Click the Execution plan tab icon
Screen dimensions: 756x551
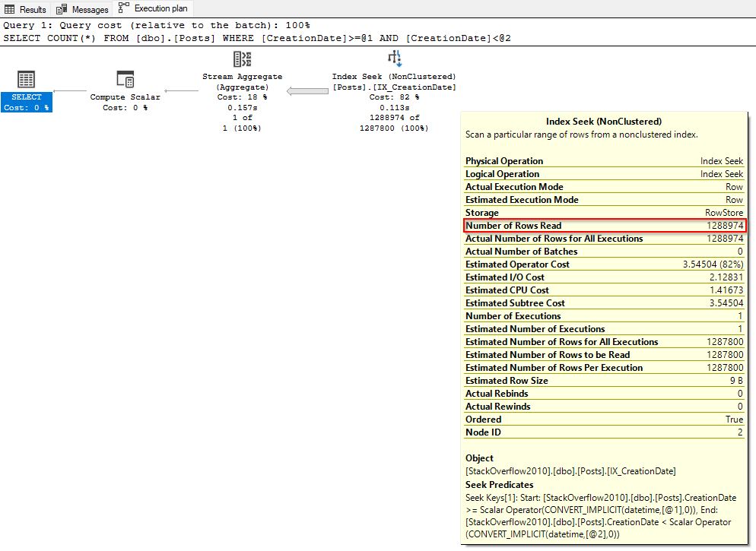[123, 8]
